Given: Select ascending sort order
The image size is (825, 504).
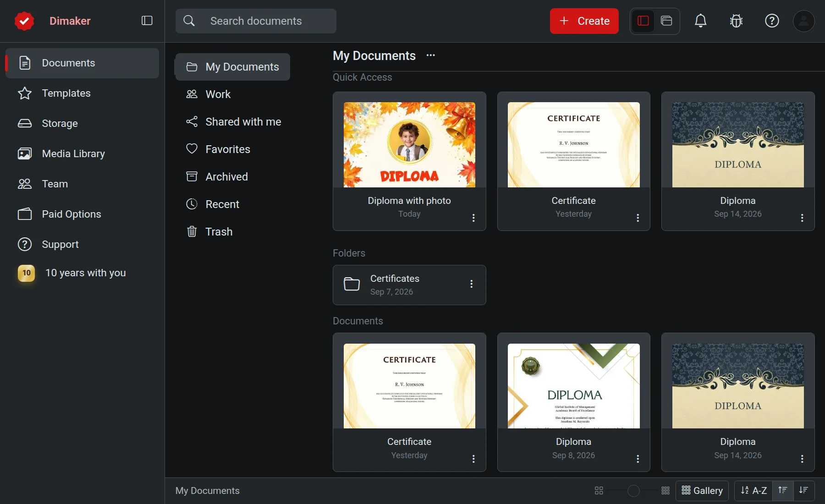Looking at the screenshot, I should [783, 491].
